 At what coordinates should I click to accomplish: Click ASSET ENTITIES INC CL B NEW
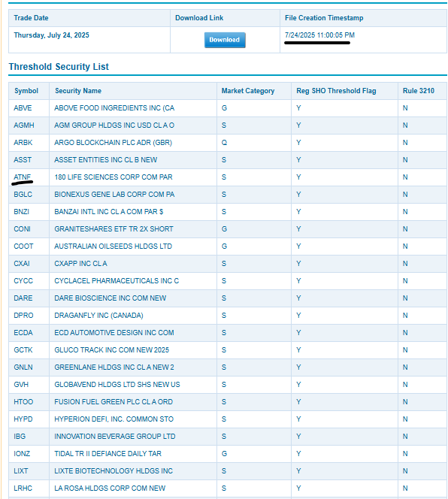click(x=106, y=159)
